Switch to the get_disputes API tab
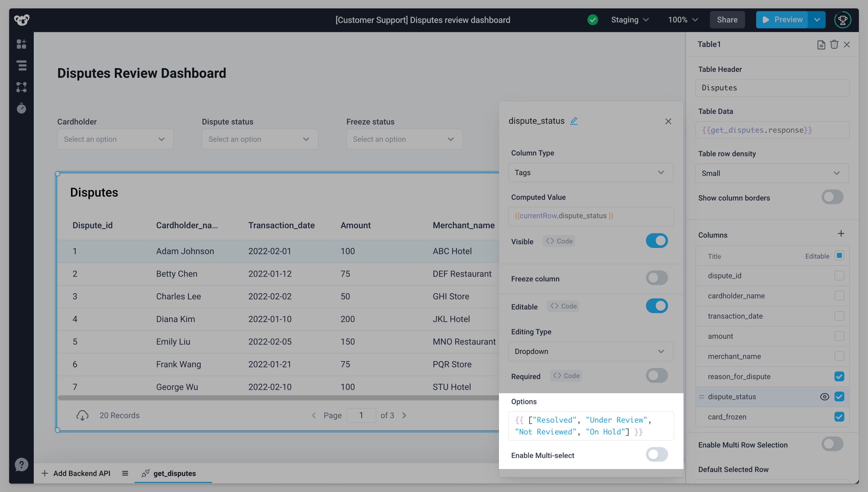868x492 pixels. [x=174, y=473]
